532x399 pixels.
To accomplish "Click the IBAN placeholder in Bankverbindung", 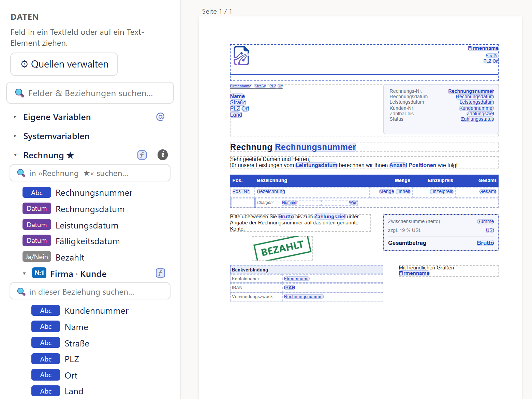I will coord(290,287).
